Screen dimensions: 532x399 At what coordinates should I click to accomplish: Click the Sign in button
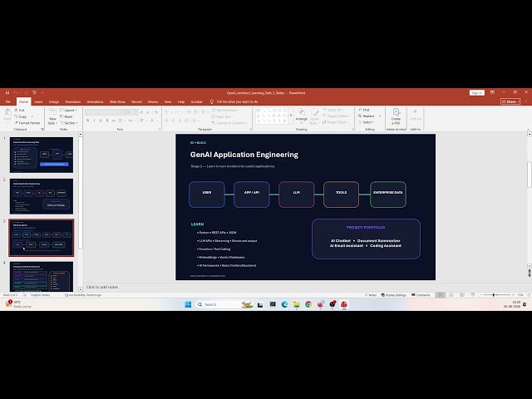476,92
